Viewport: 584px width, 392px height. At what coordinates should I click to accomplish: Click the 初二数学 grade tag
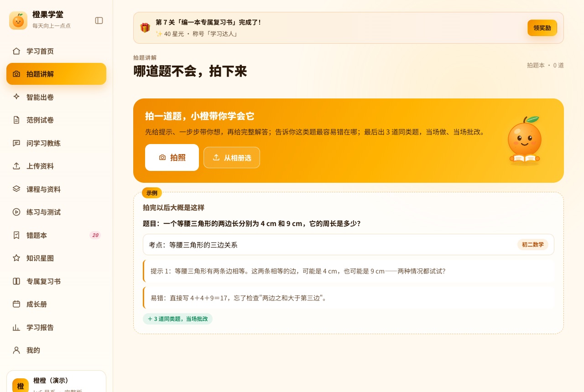point(533,245)
